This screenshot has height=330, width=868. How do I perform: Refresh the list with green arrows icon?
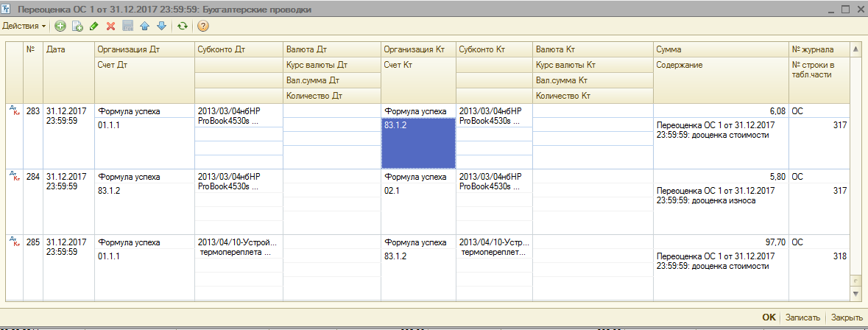click(182, 26)
